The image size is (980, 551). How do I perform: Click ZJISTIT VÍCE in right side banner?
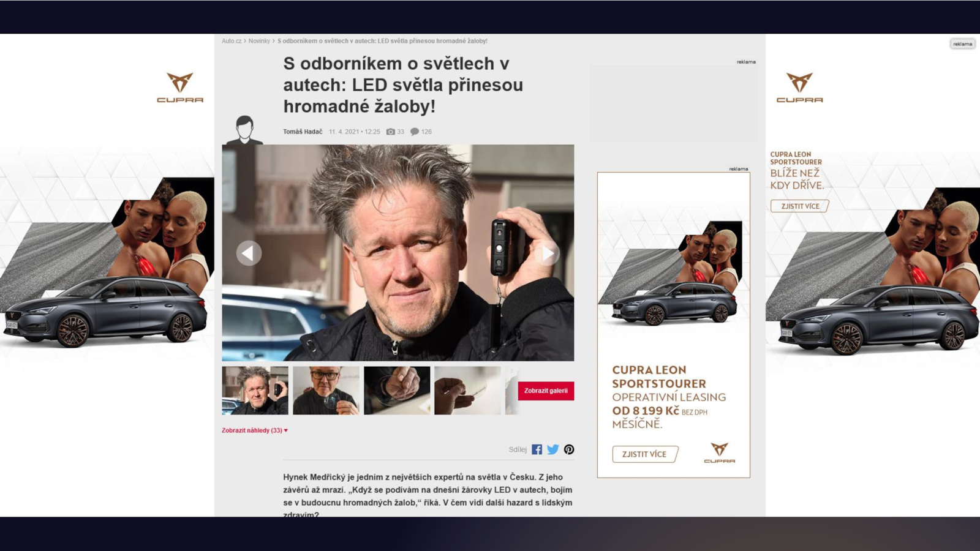pyautogui.click(x=800, y=206)
